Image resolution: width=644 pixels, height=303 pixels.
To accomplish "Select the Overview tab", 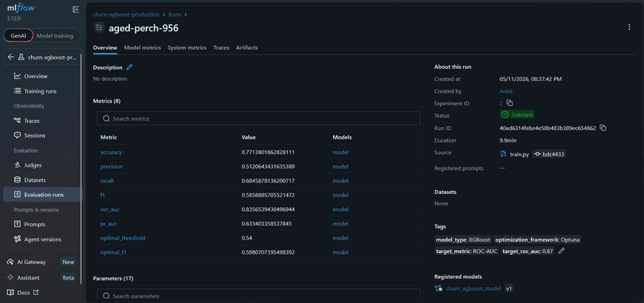I will pos(105,48).
